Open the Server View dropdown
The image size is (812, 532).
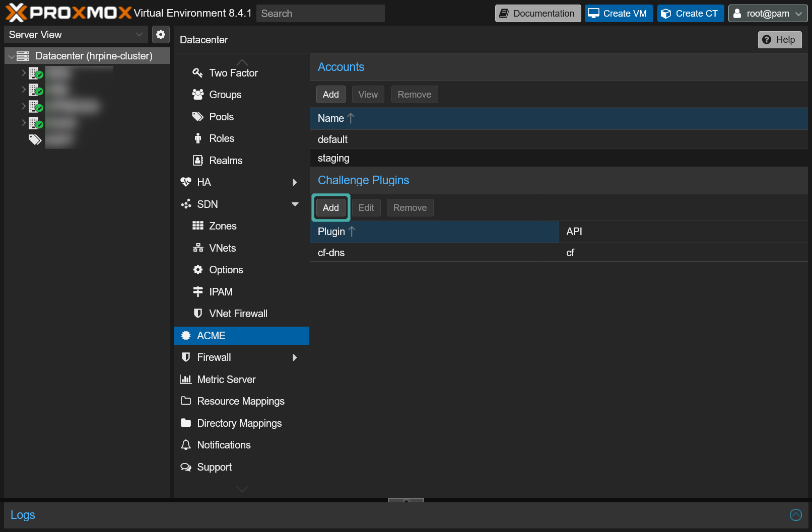point(76,35)
